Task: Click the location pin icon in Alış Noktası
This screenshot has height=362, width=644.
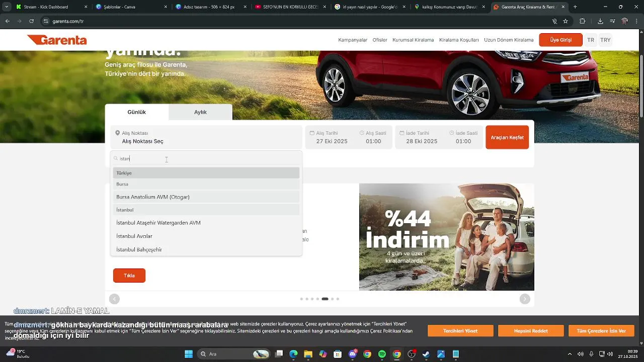Action: point(117,133)
